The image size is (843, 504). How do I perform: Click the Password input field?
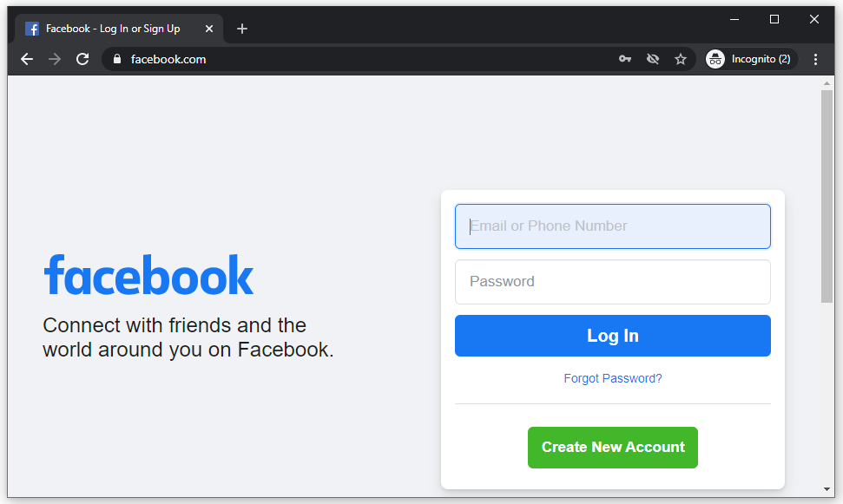tap(612, 282)
